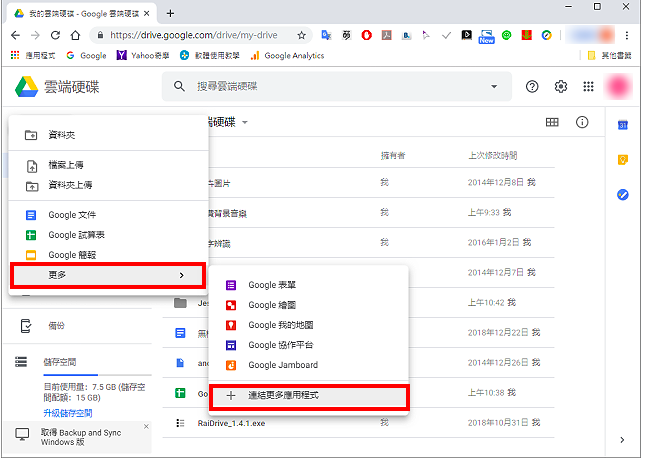Create a new Google 表單
Screen dimensions: 655x463
[308, 285]
